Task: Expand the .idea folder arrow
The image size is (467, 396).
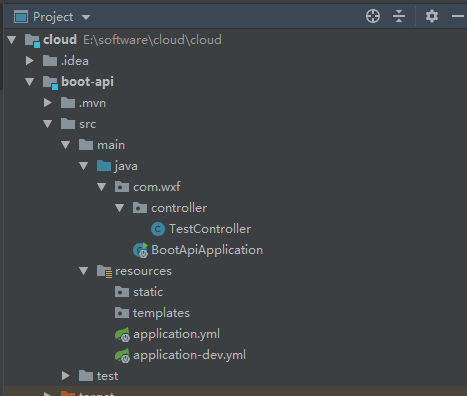Action: (x=30, y=61)
